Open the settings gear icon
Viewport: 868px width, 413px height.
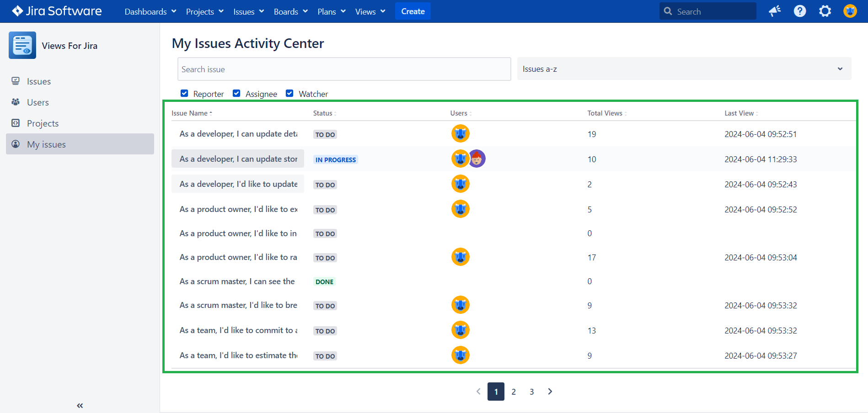tap(825, 11)
